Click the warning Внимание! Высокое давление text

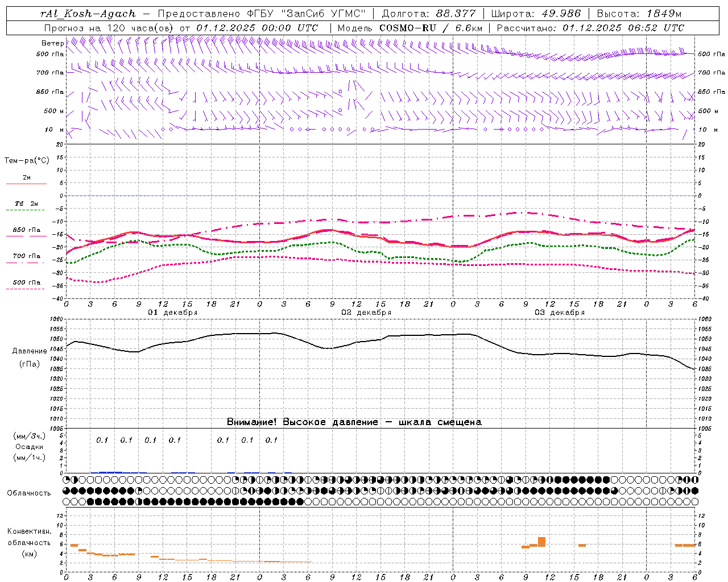click(x=354, y=422)
